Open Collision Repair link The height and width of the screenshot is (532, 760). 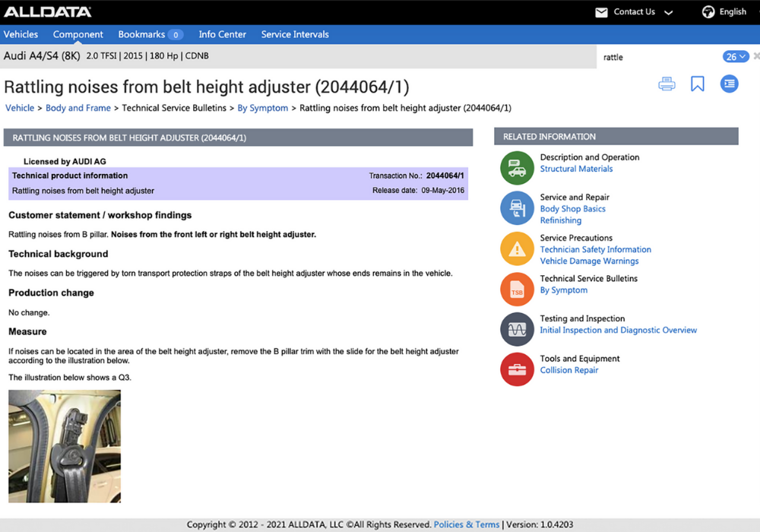click(x=569, y=370)
